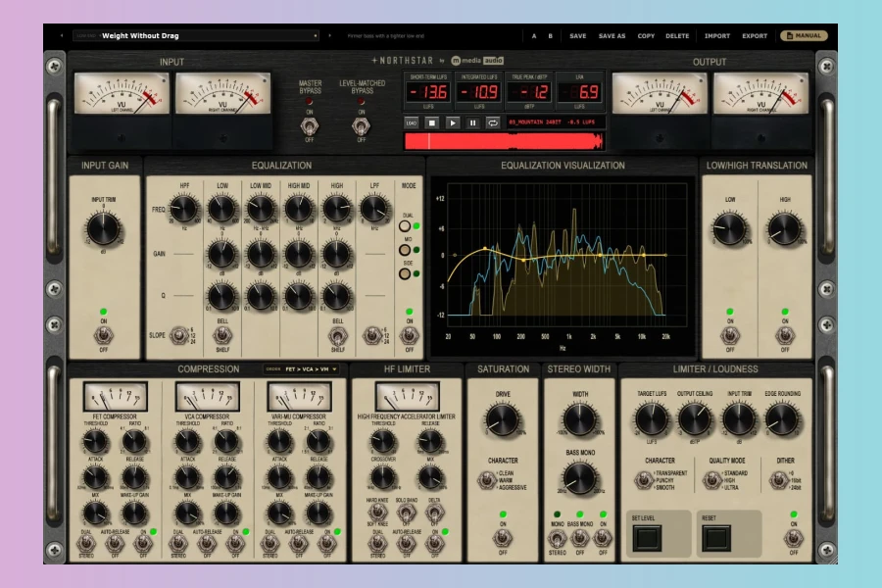Click the LOW band gain knob

(x=222, y=254)
